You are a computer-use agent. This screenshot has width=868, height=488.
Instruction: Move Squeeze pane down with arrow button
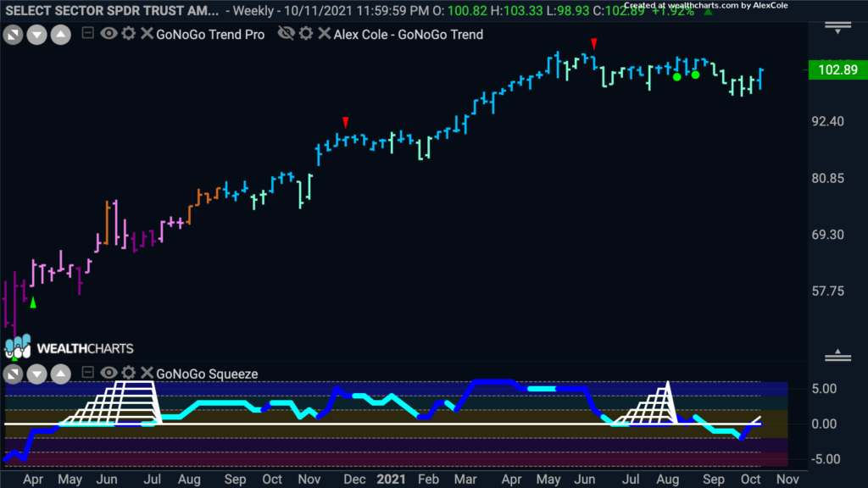pyautogui.click(x=37, y=374)
